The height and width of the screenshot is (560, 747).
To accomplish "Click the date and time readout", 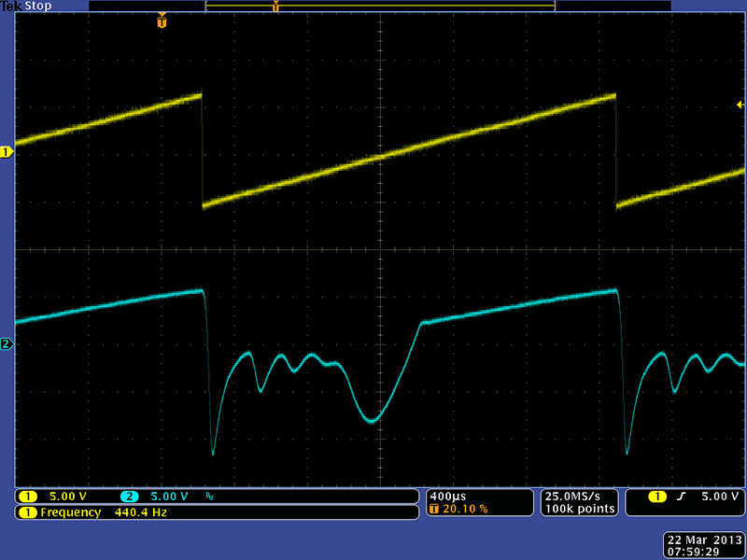I will tap(700, 545).
